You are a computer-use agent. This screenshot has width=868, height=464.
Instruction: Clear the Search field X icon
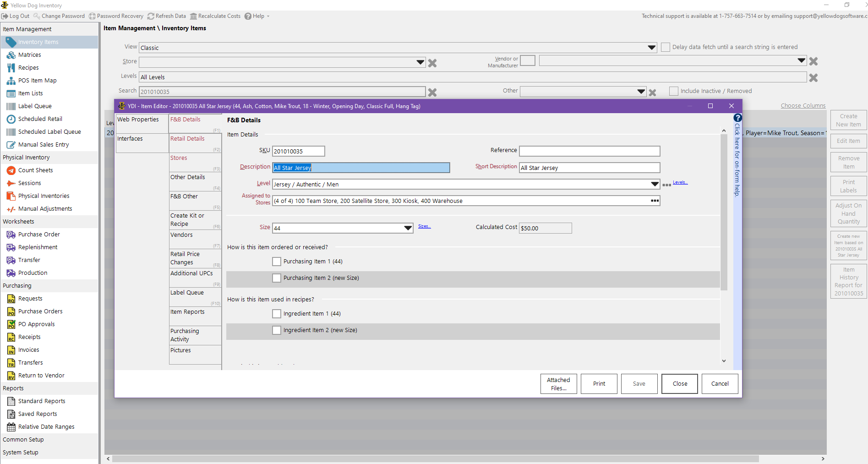(x=432, y=92)
